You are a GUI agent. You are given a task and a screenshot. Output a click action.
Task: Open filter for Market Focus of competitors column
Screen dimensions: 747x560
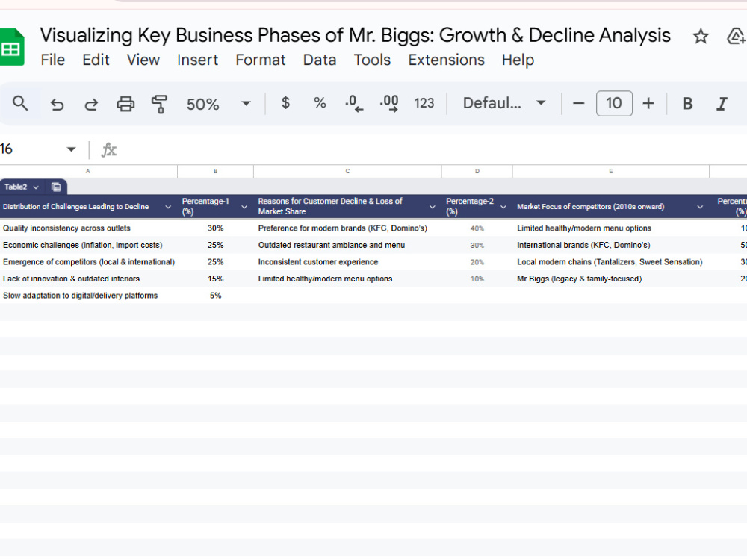[700, 207]
